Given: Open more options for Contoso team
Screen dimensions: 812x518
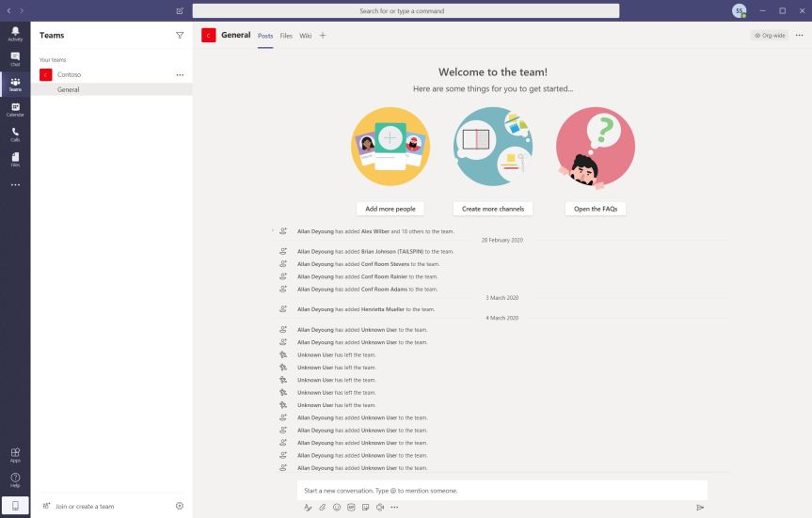Looking at the screenshot, I should point(180,74).
